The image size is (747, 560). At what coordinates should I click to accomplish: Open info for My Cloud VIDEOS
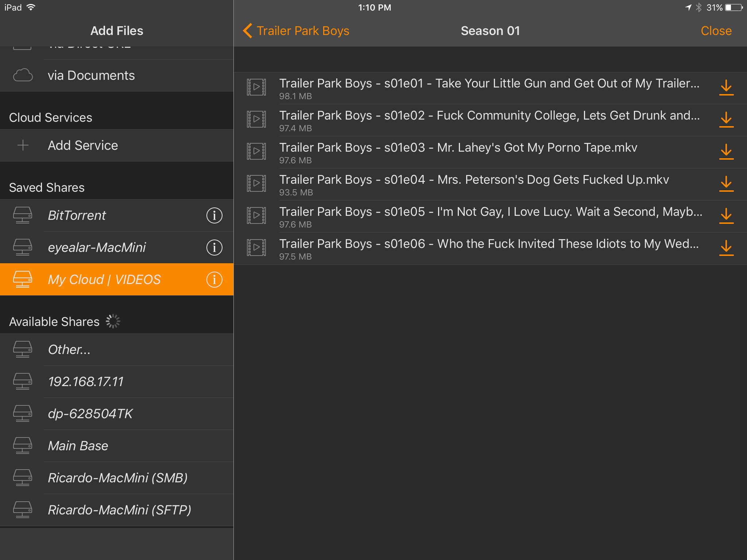coord(214,280)
